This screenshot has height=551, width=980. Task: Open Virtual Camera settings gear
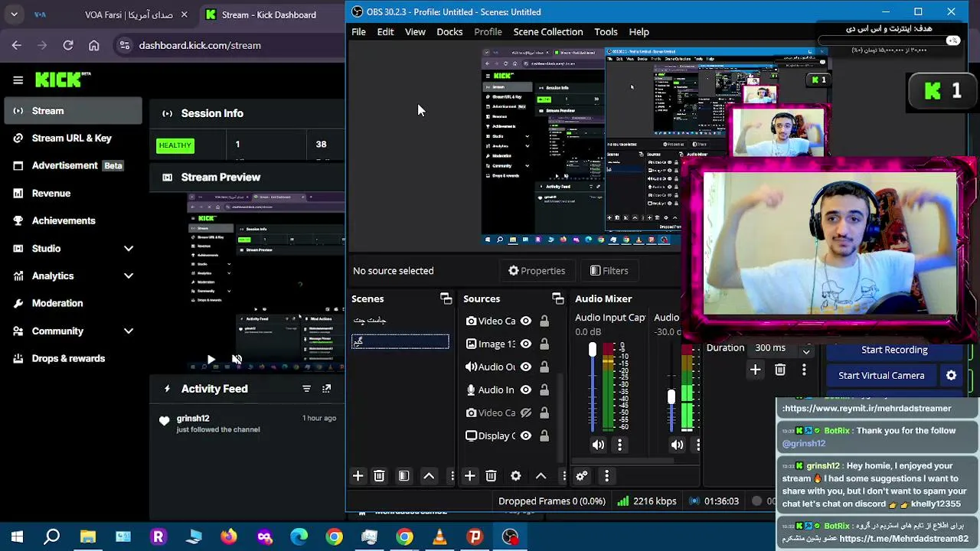[951, 376]
